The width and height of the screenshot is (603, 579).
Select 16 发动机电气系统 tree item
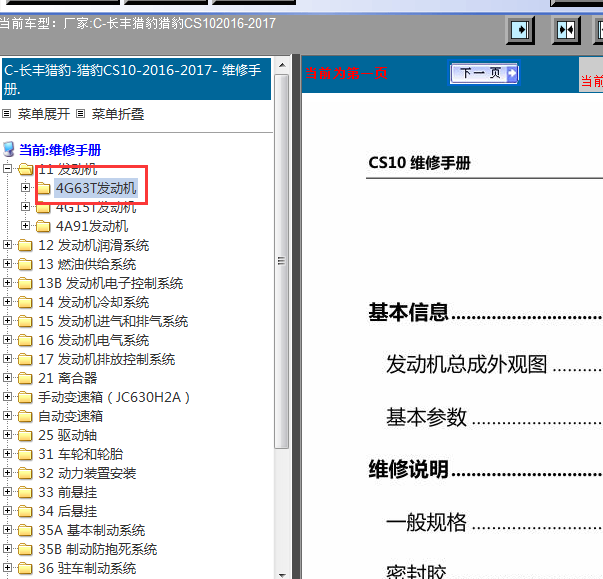[93, 340]
